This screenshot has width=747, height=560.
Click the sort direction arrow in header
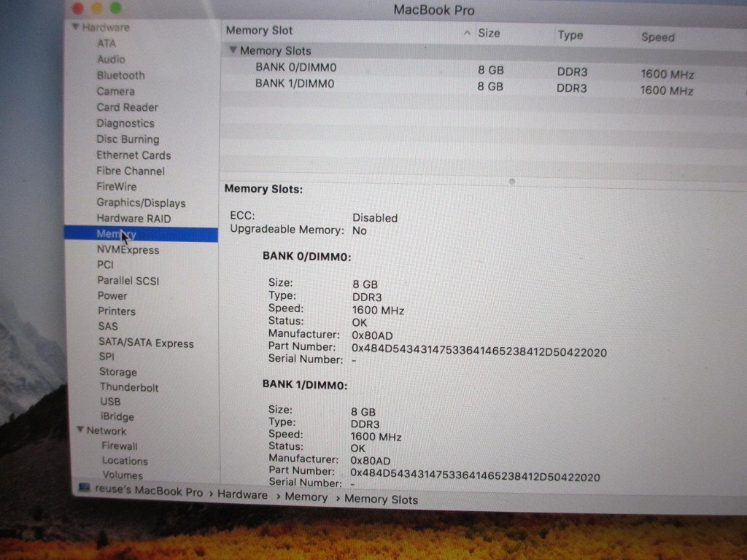point(467,33)
